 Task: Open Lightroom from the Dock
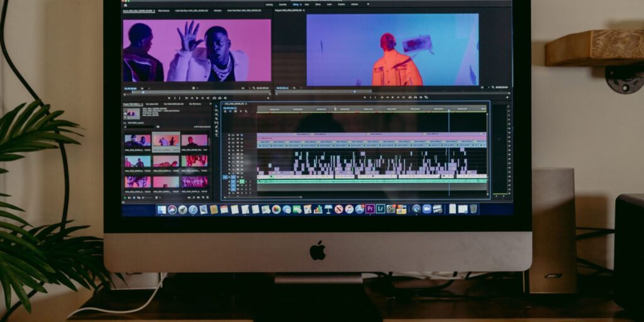point(380,209)
